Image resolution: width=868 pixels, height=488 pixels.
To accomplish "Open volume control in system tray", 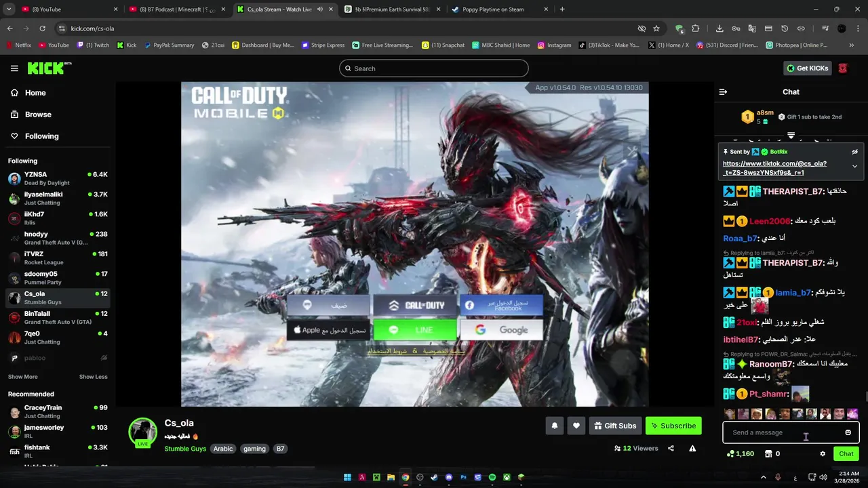I will tap(823, 477).
